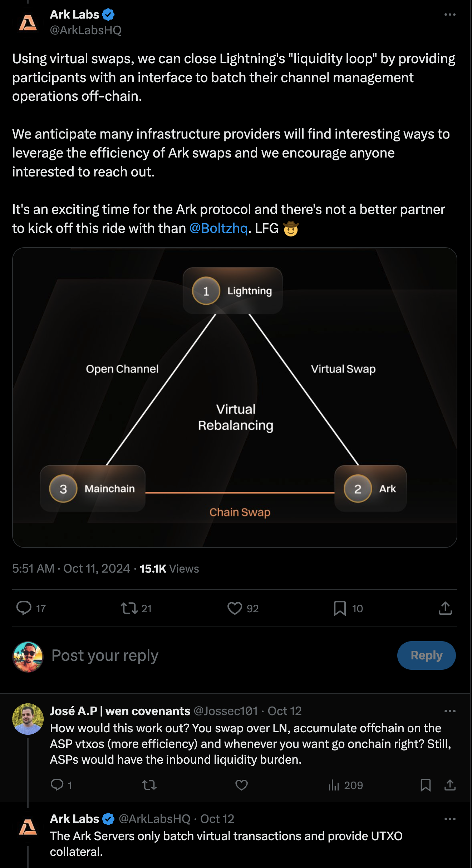Retweet José A.P's reply

[x=149, y=785]
